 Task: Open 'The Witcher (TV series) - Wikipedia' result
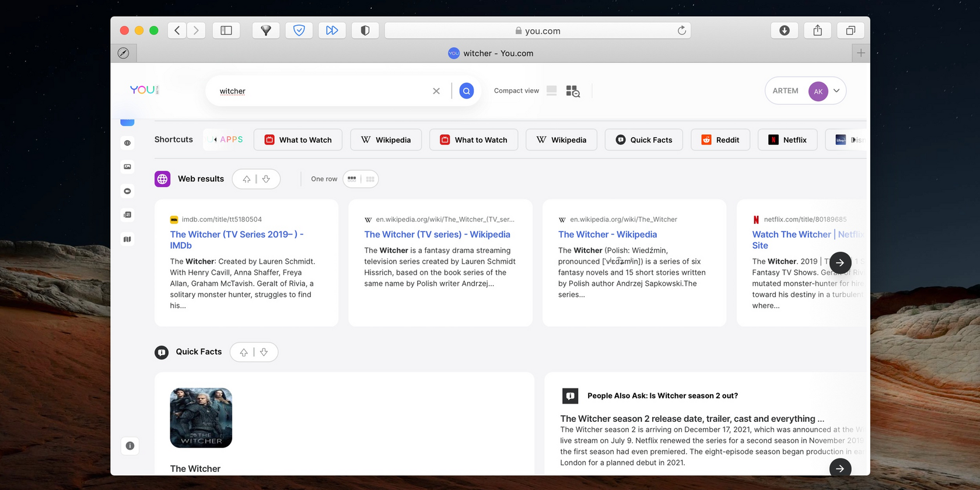[x=437, y=235]
